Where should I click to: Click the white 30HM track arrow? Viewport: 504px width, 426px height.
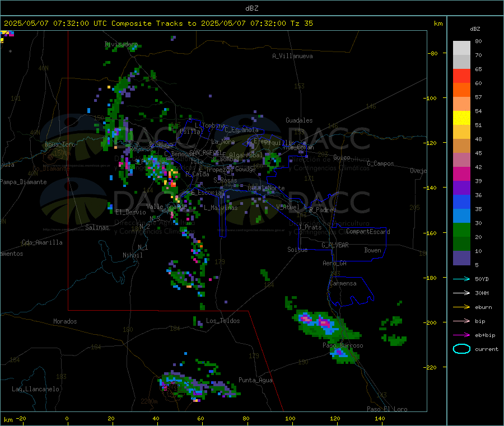click(x=461, y=293)
